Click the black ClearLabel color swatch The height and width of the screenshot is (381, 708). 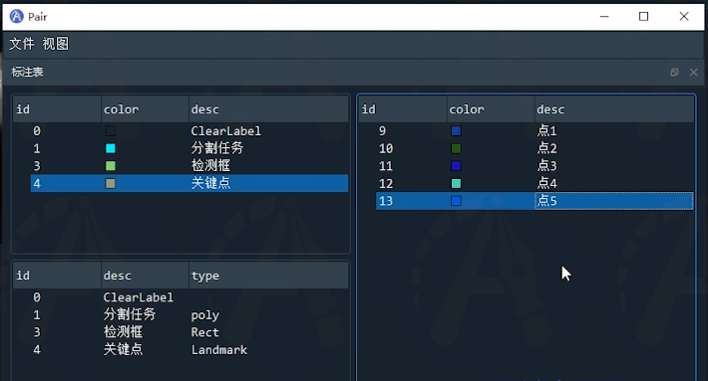coord(110,131)
